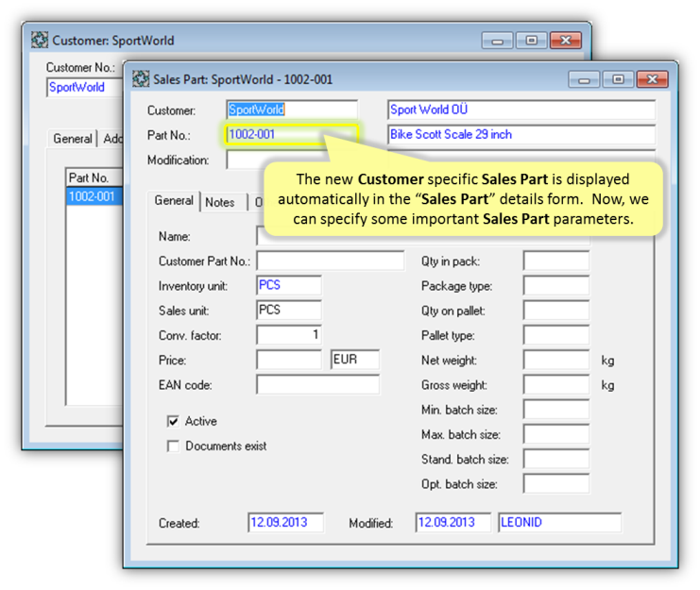Viewport: 700px width, 590px height.
Task: Click the Part No. field with 1002-001
Action: (292, 135)
